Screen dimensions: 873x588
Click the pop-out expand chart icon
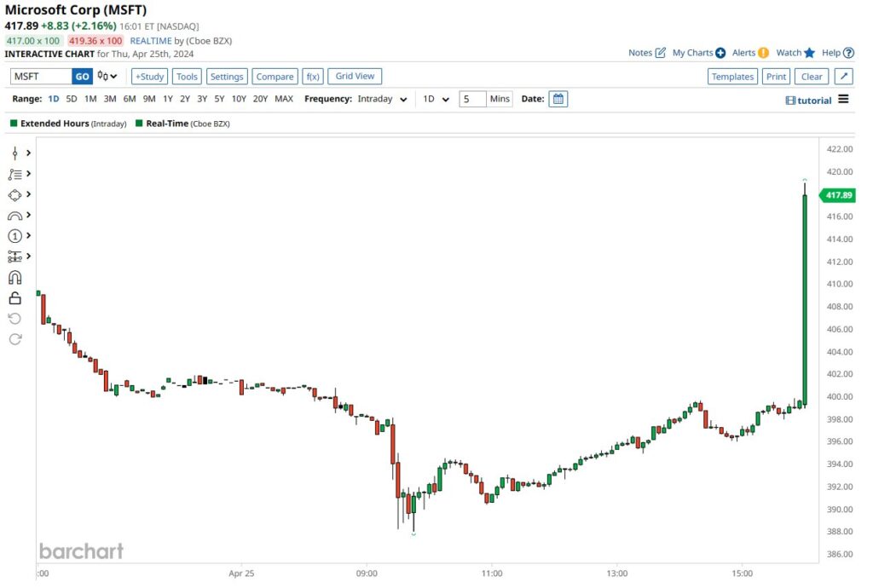click(843, 77)
